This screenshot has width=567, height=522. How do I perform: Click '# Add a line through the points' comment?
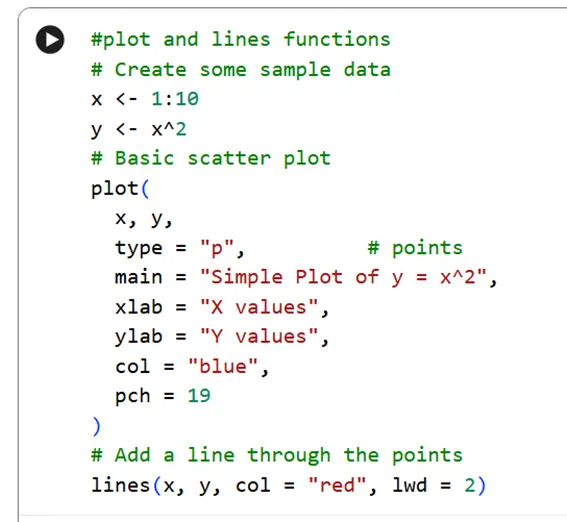click(x=277, y=455)
